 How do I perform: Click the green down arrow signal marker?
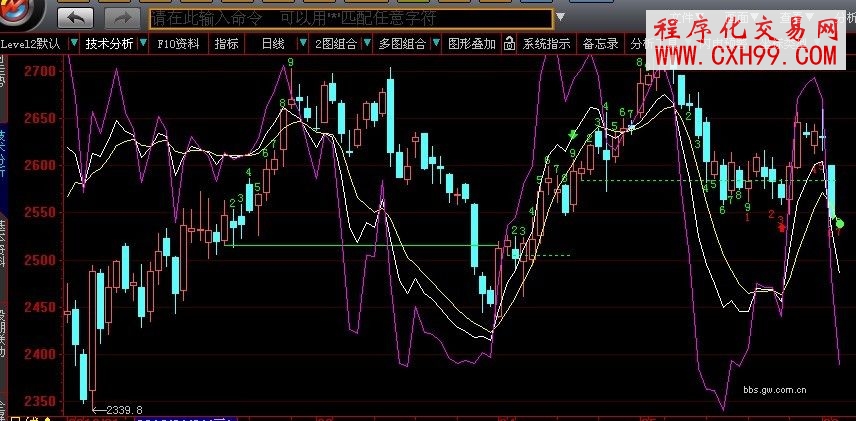(572, 135)
